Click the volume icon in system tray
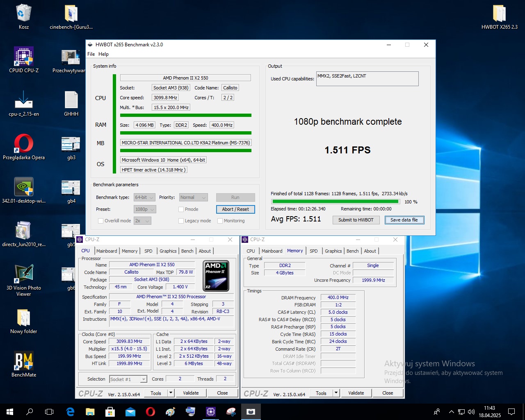 (471, 411)
